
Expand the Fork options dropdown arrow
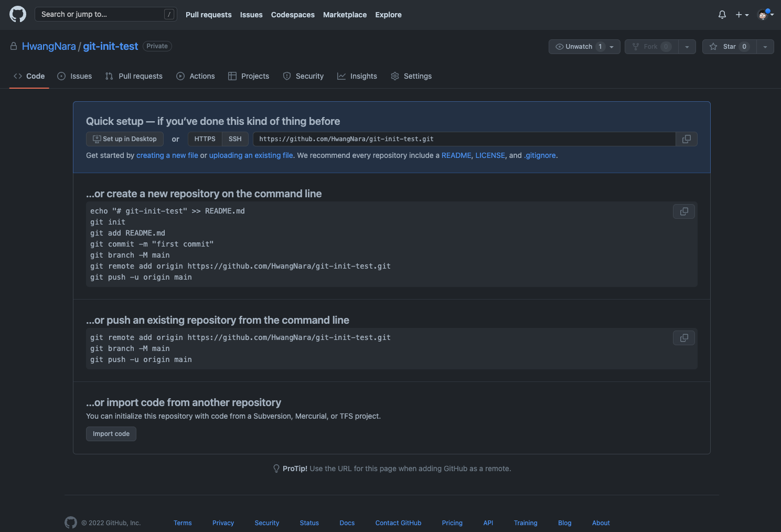coord(687,47)
